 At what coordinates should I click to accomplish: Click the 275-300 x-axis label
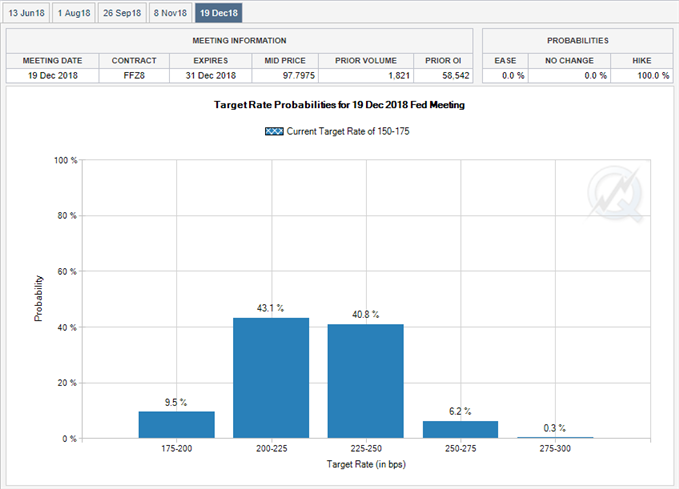(555, 448)
